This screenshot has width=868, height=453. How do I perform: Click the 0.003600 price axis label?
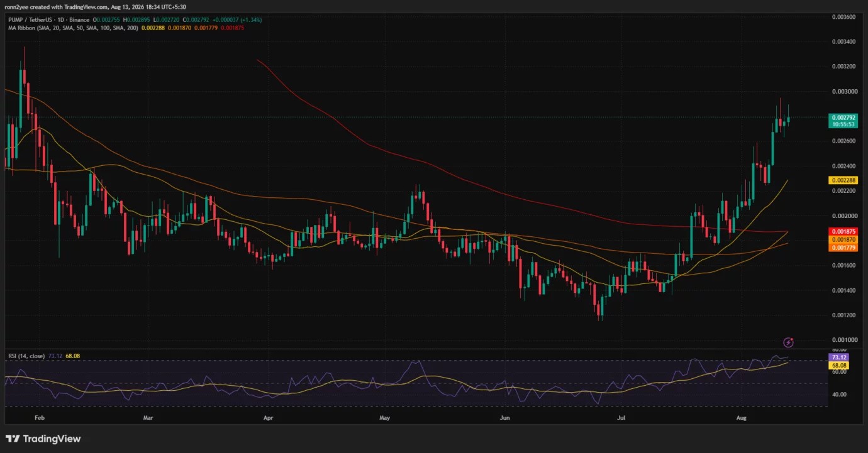[x=843, y=17]
